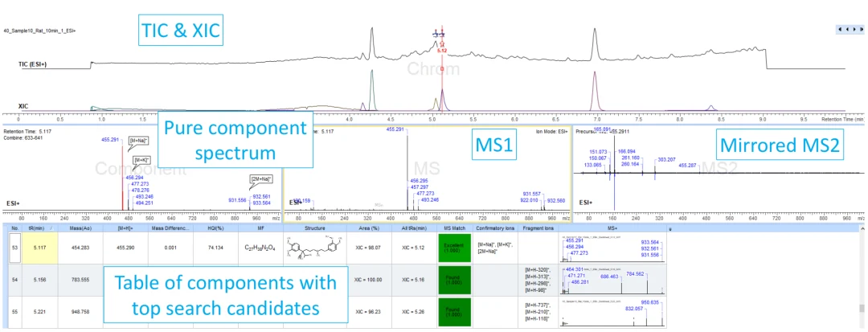Screen dimensions: 868x332
Task: Click area cell XIC = 100.00
Action: [369, 280]
